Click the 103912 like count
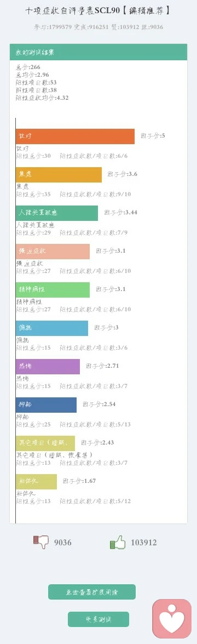 click(x=143, y=543)
